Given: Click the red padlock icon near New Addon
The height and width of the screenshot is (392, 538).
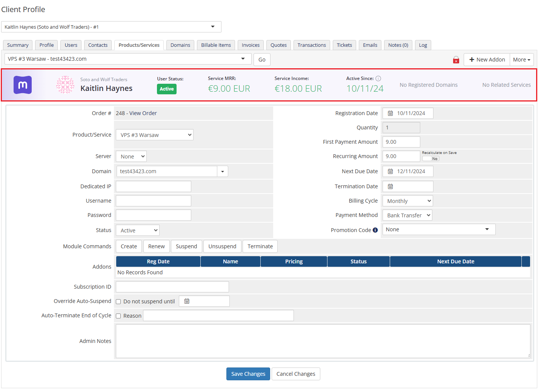Looking at the screenshot, I should tap(456, 60).
